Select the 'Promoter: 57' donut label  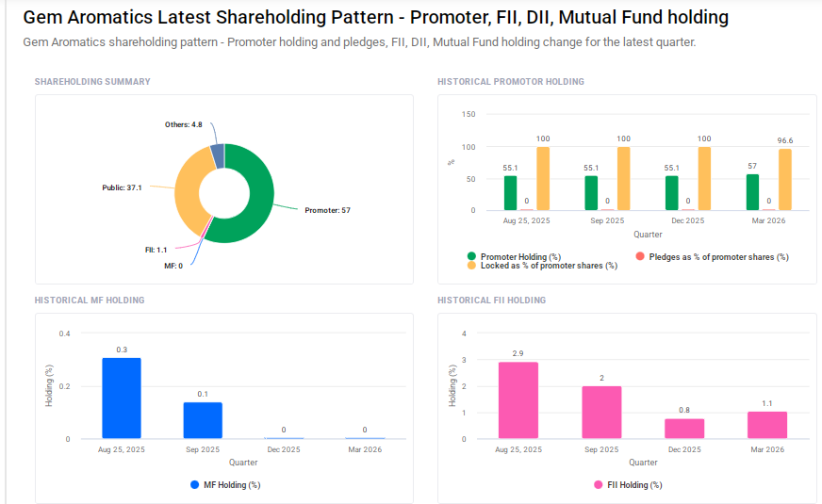tap(327, 210)
